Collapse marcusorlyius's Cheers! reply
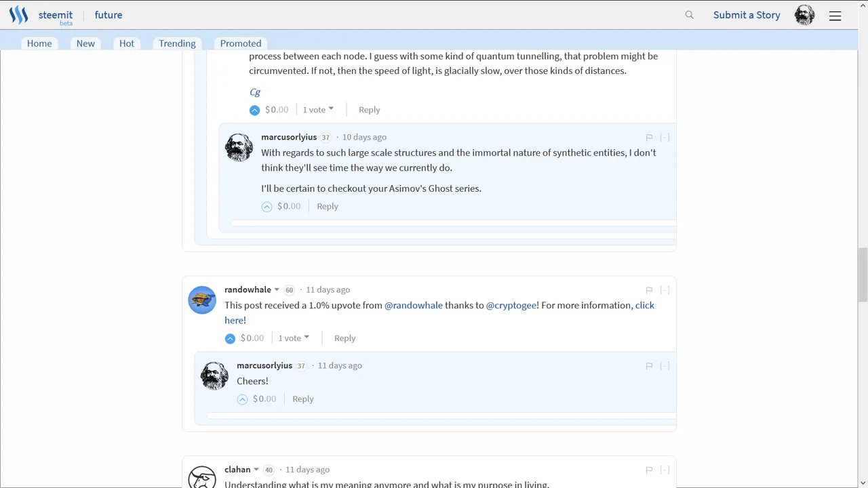Image resolution: width=868 pixels, height=488 pixels. tap(665, 365)
